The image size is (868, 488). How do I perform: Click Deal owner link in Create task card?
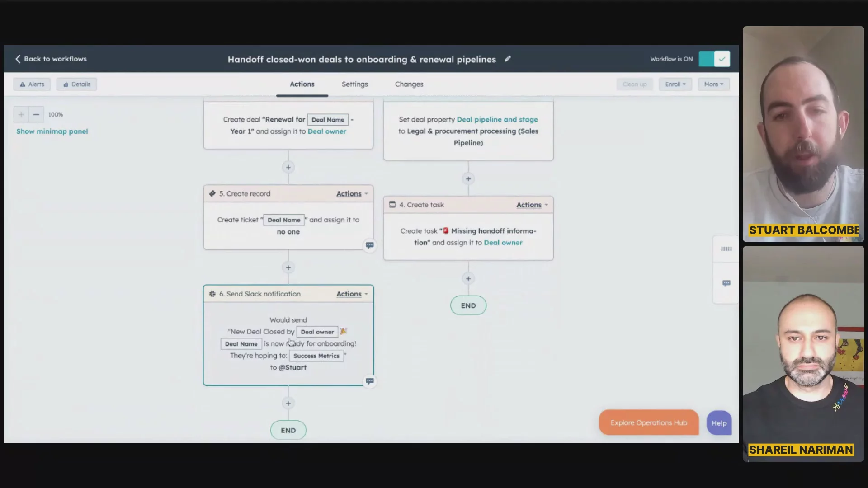(x=503, y=243)
